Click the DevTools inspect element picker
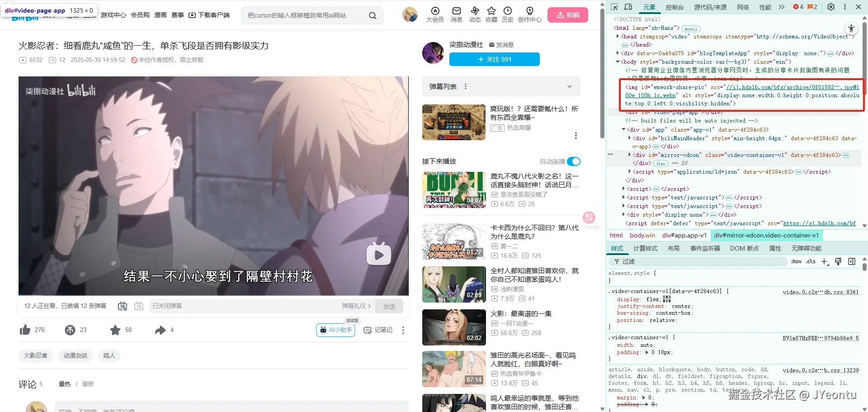The height and width of the screenshot is (412, 868). [x=614, y=7]
